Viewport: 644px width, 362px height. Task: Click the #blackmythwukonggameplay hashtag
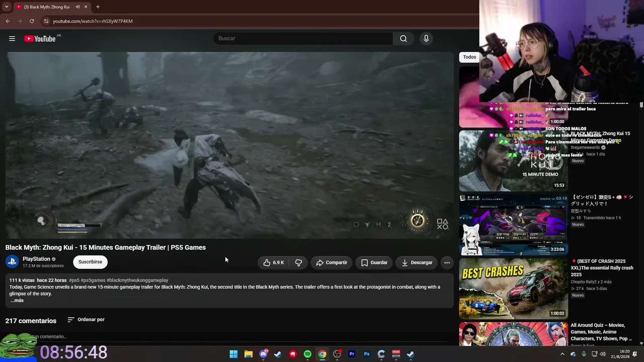tap(137, 280)
